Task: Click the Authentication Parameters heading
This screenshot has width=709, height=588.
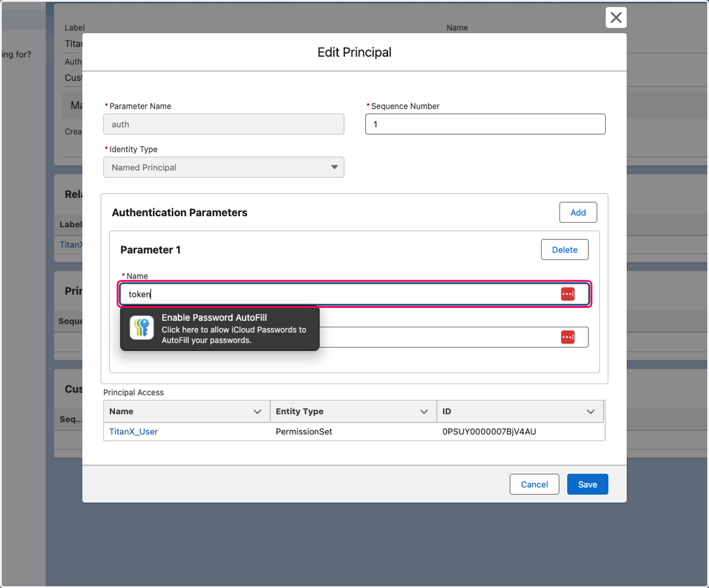Action: (180, 212)
